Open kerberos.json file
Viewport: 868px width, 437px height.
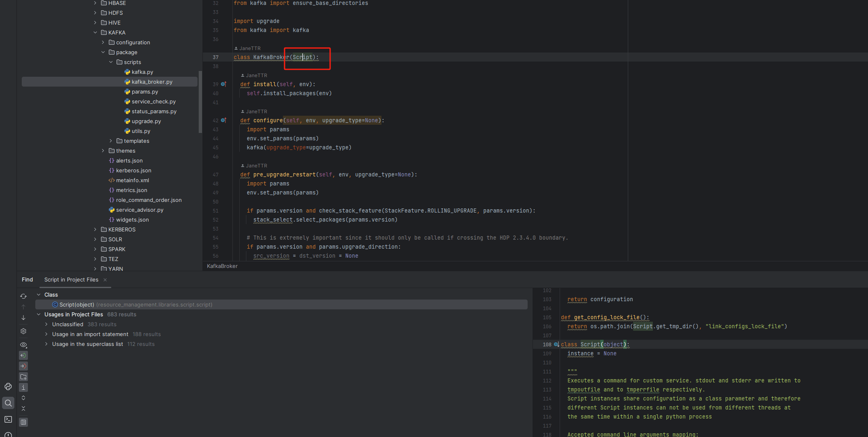(x=130, y=170)
